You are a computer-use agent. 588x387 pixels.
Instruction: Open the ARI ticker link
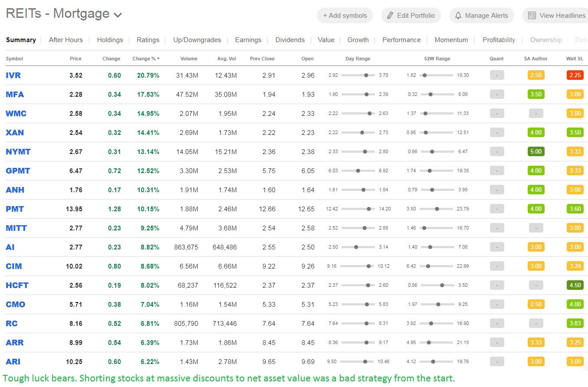(x=13, y=362)
